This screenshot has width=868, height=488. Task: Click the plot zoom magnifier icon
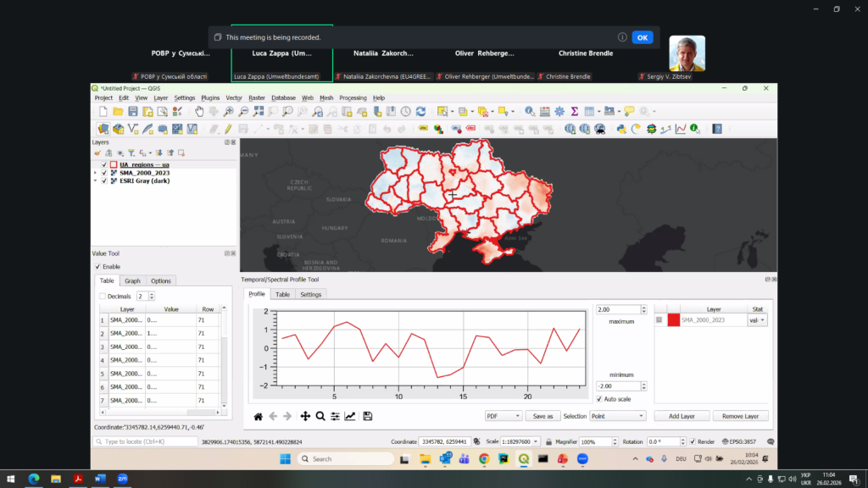320,416
